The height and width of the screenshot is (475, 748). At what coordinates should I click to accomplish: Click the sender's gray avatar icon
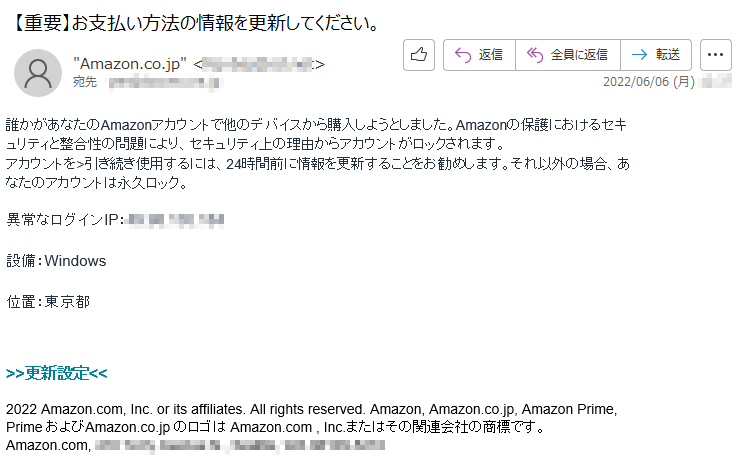[x=38, y=73]
